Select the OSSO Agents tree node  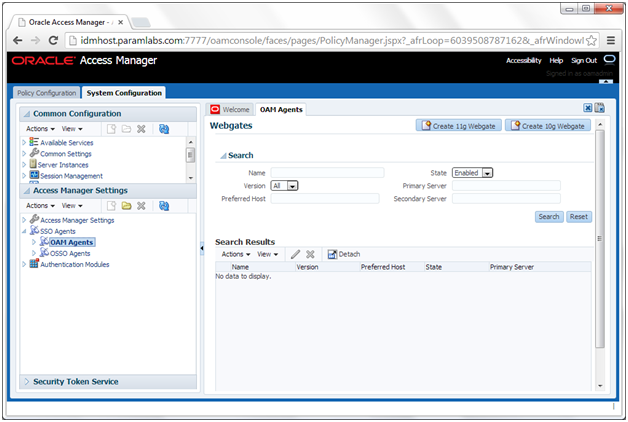pyautogui.click(x=70, y=253)
